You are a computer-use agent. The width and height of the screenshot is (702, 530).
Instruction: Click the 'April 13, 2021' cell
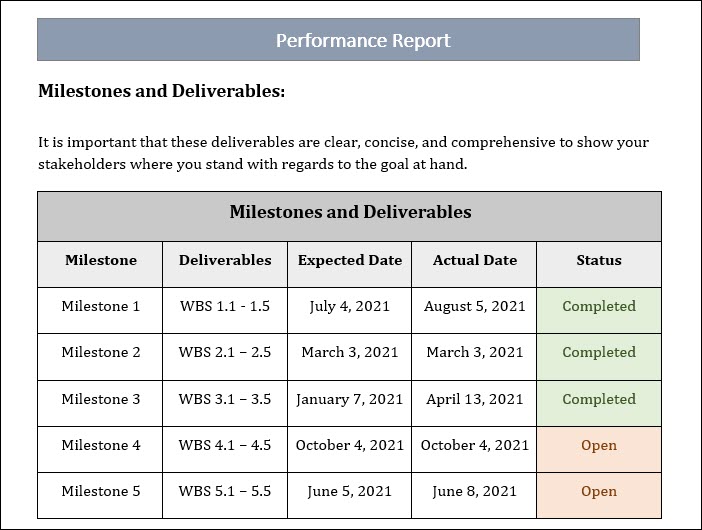click(x=474, y=403)
